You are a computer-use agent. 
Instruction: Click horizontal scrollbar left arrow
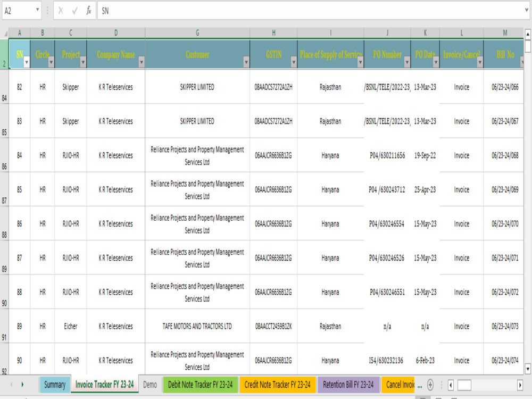(451, 385)
